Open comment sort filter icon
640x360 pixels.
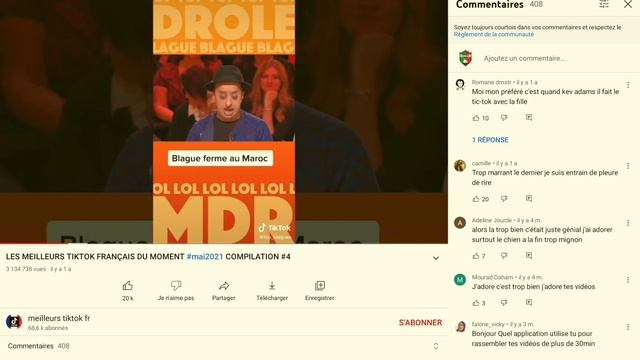604,4
